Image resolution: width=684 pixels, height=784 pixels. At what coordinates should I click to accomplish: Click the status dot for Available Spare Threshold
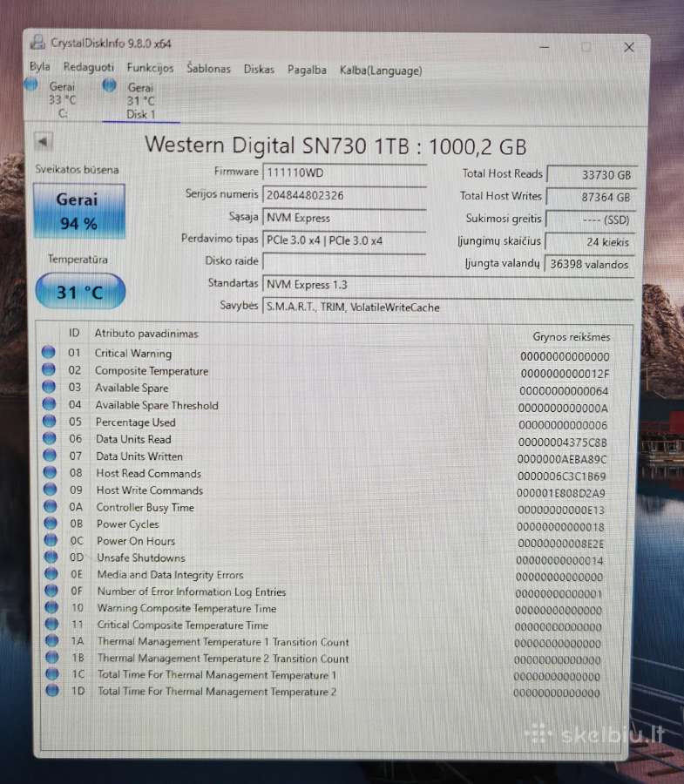point(49,403)
